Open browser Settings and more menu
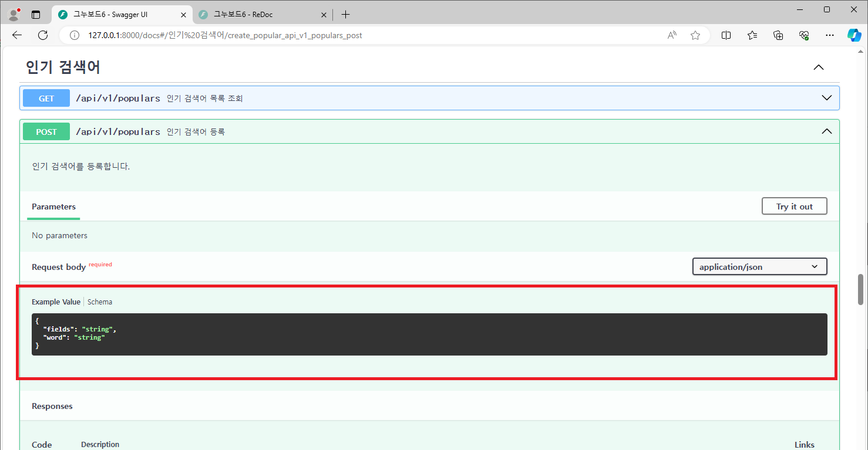This screenshot has width=868, height=450. point(829,35)
